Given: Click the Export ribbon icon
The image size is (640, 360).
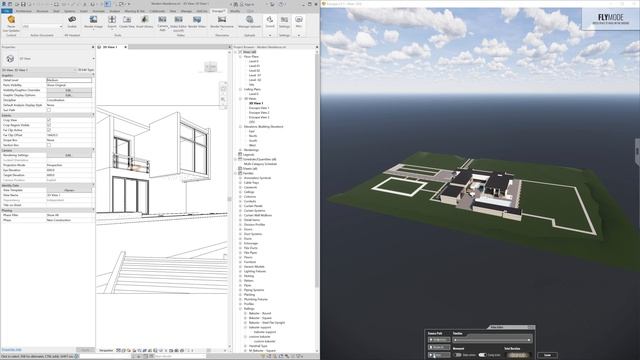Looking at the screenshot, I should click(112, 20).
